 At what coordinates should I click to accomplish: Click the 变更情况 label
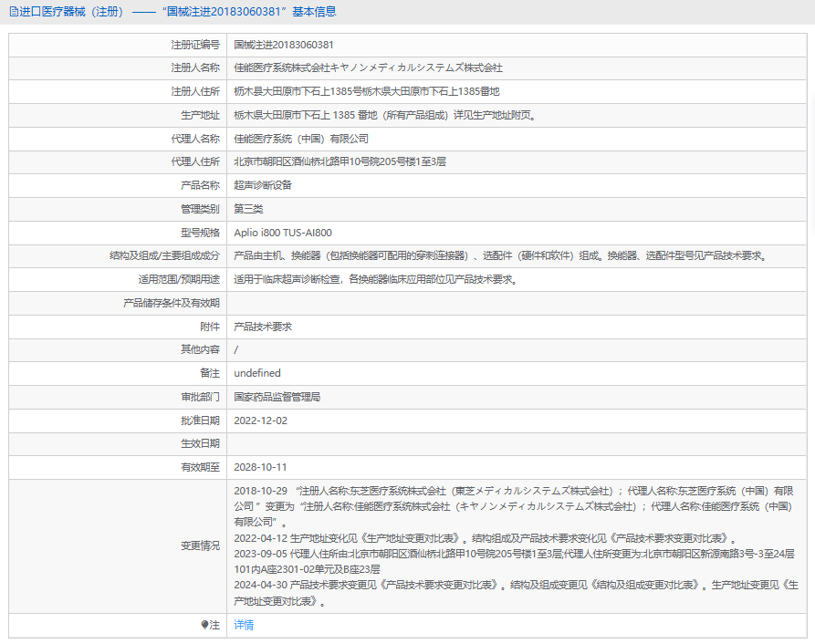coord(200,545)
